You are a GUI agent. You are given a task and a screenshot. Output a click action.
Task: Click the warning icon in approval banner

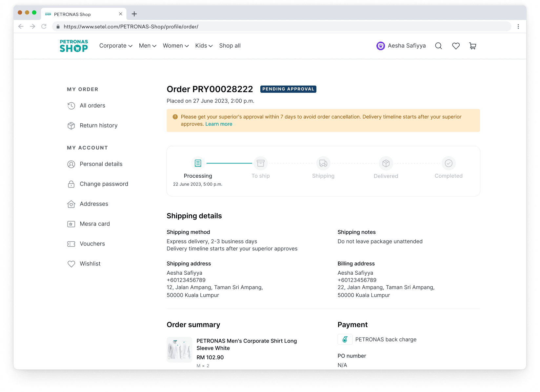pos(175,117)
